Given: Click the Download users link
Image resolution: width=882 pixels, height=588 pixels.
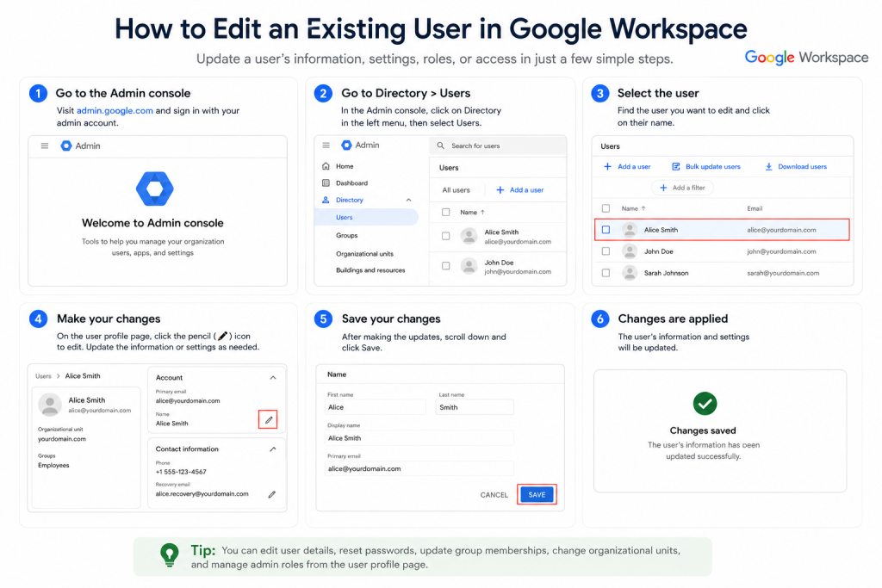Looking at the screenshot, I should point(802,166).
